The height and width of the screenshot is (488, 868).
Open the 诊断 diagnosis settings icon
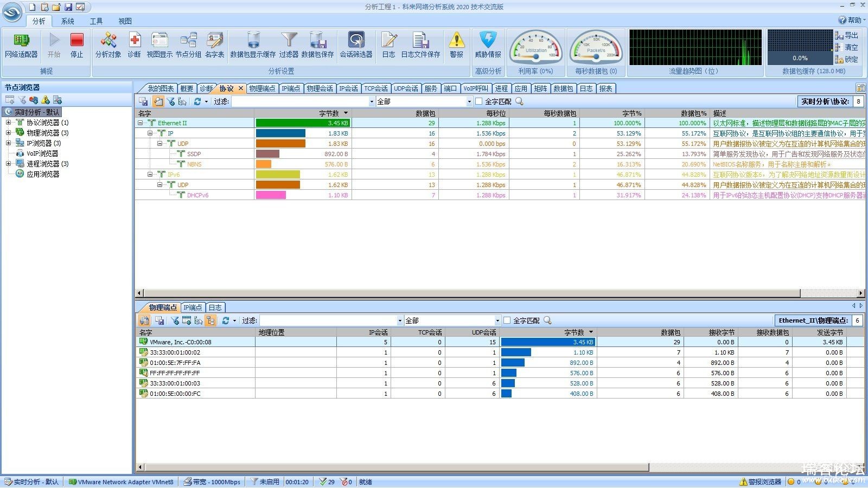coord(134,46)
